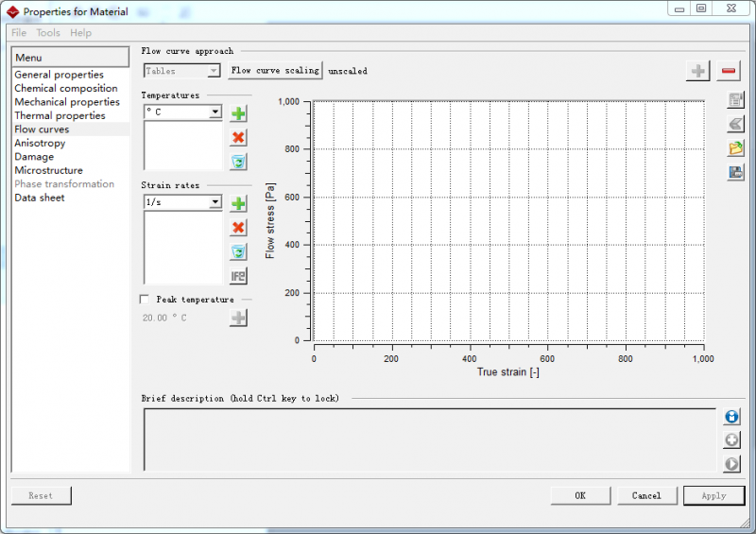The image size is (756, 534).
Task: Open the °C temperature unit dropdown
Action: [x=182, y=112]
